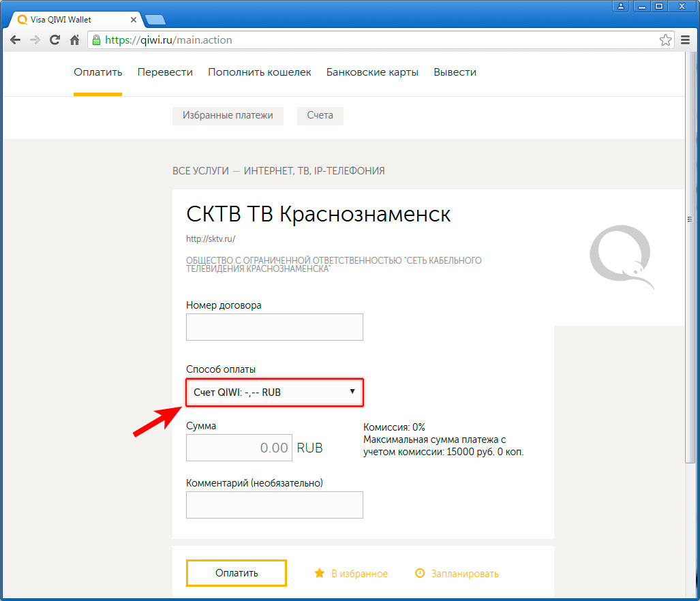Open the Пополнить кошелек section
700x601 pixels.
[x=260, y=72]
